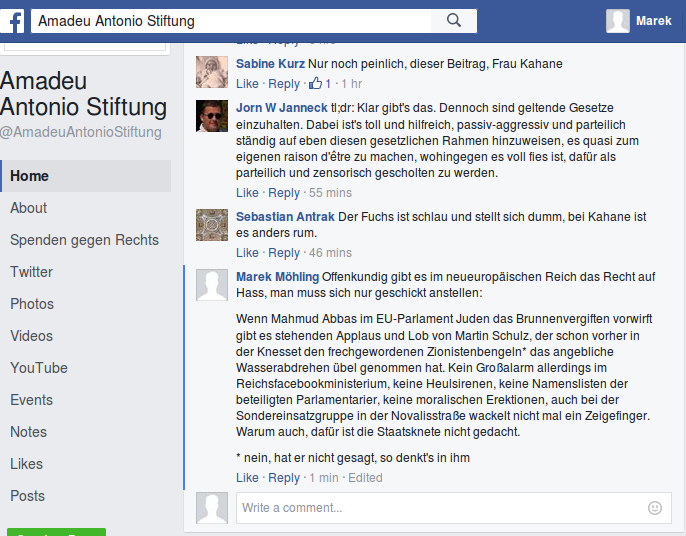Open the Events section
The width and height of the screenshot is (686, 536).
click(x=32, y=399)
